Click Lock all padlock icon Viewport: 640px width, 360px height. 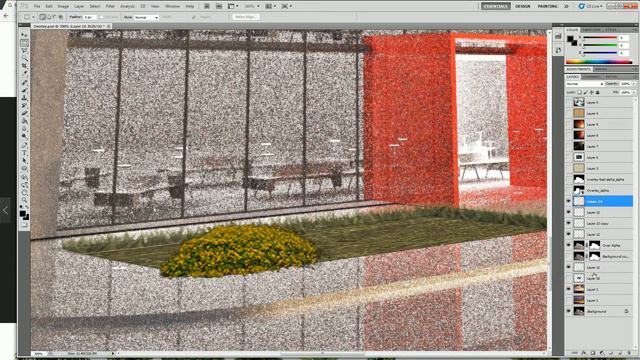[x=598, y=93]
